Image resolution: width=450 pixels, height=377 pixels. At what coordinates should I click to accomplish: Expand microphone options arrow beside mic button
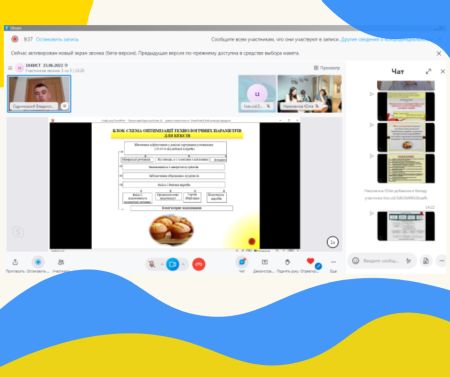tap(162, 264)
